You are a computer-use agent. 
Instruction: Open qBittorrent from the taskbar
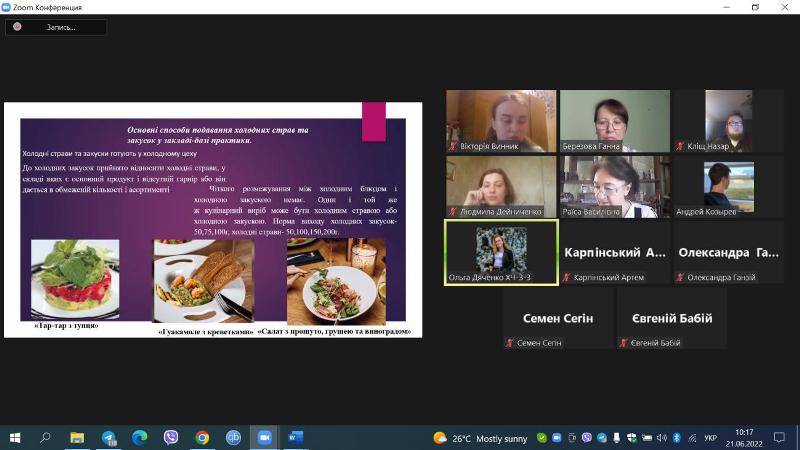pos(233,438)
